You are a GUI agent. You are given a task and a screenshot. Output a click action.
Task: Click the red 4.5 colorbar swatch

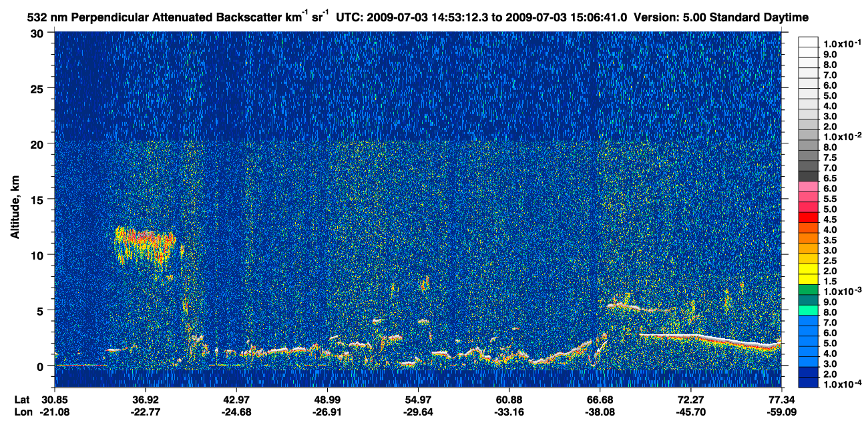(808, 218)
